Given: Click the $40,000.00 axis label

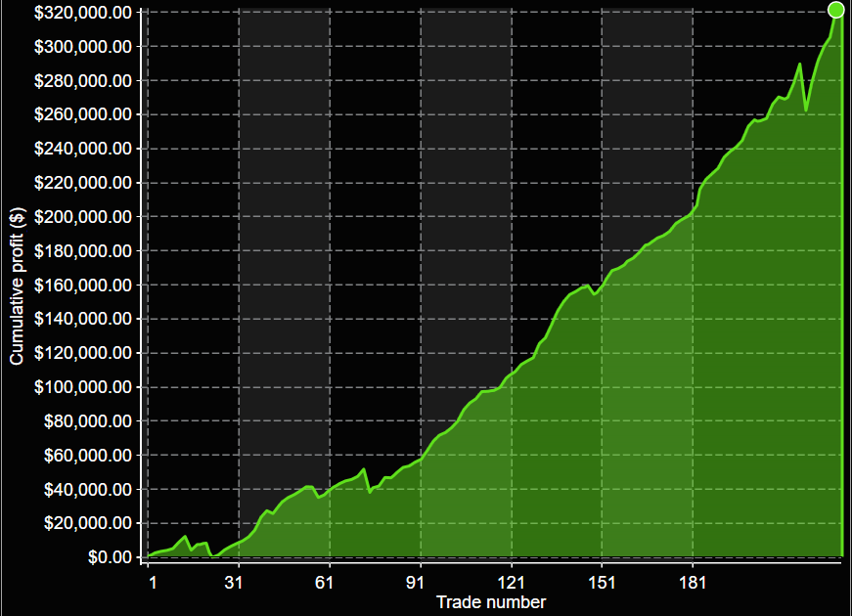Looking at the screenshot, I should click(x=88, y=490).
